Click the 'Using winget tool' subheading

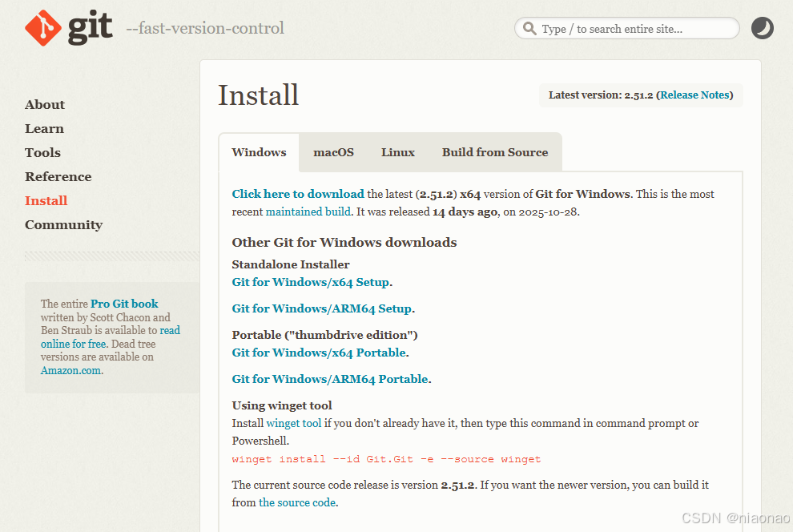click(x=282, y=405)
